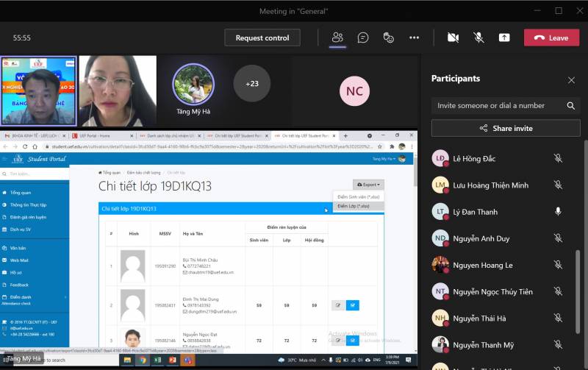The image size is (588, 370).
Task: Open the participants panel icon
Action: click(337, 38)
